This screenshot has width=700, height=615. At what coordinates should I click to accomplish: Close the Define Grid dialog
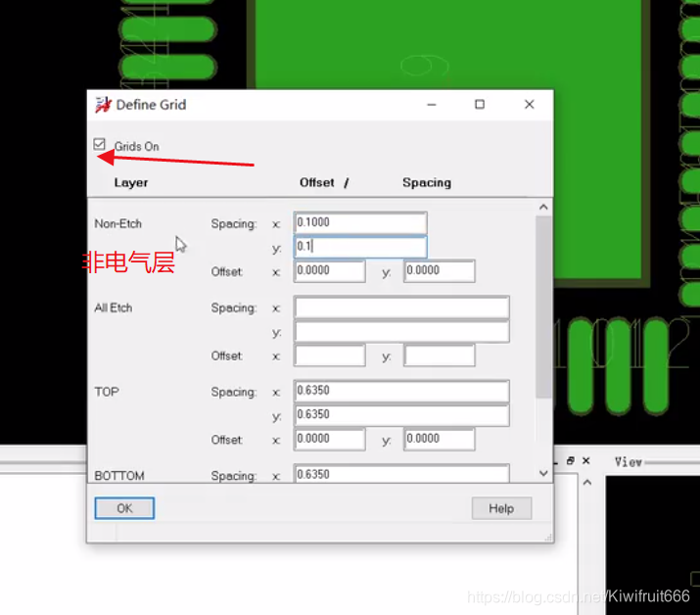click(529, 105)
